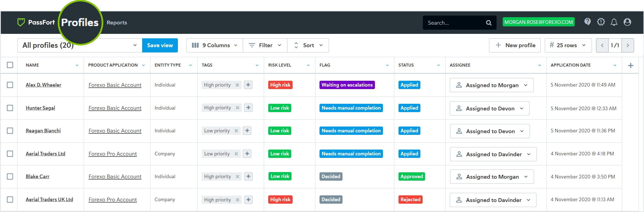Select the Aerial Traders Ltd row checkbox
The height and width of the screenshot is (212, 644).
coord(10,154)
